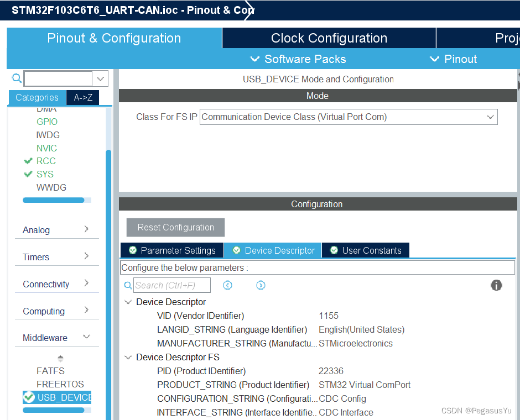Click the Reset Configuration button

pos(175,227)
